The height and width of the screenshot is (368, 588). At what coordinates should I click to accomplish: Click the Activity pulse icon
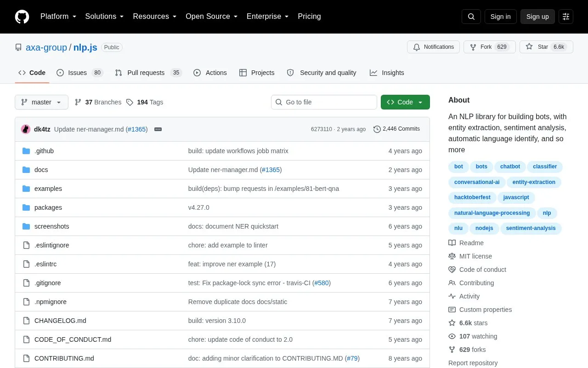click(452, 296)
